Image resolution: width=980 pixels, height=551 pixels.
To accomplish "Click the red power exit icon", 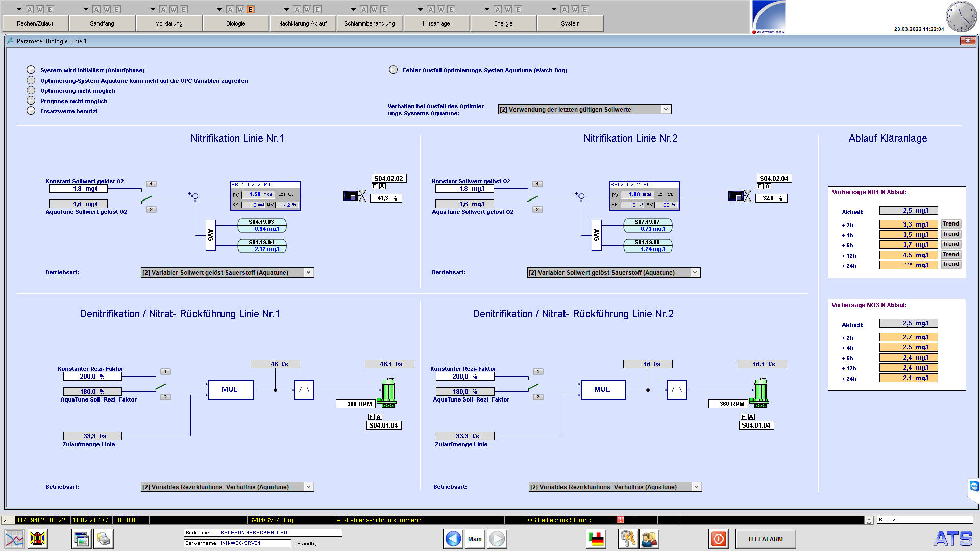I will tap(718, 539).
